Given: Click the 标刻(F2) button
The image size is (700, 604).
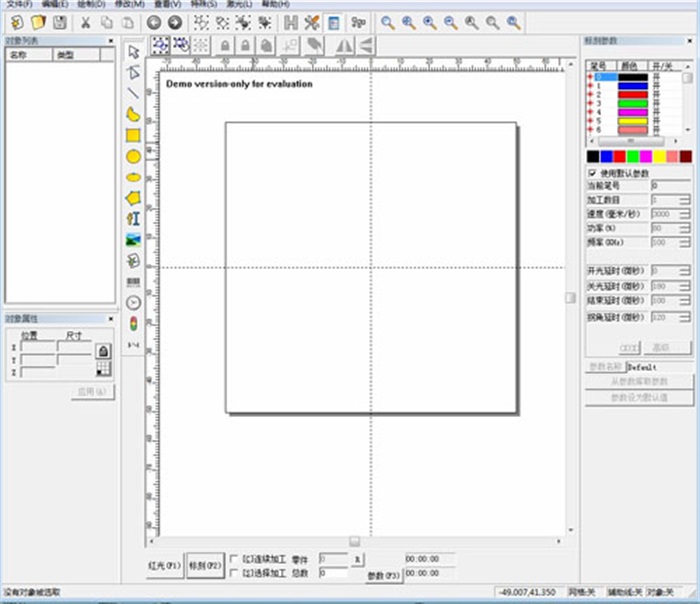Looking at the screenshot, I should (x=205, y=565).
